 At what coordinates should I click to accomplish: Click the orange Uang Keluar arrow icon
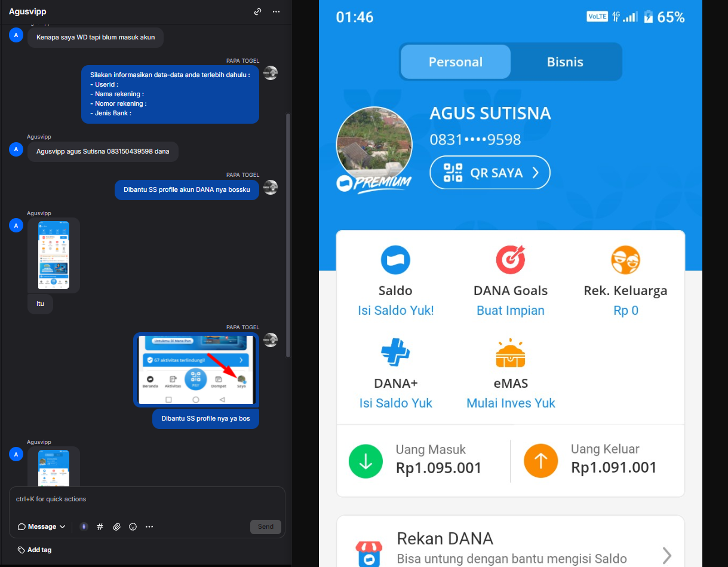click(x=540, y=461)
